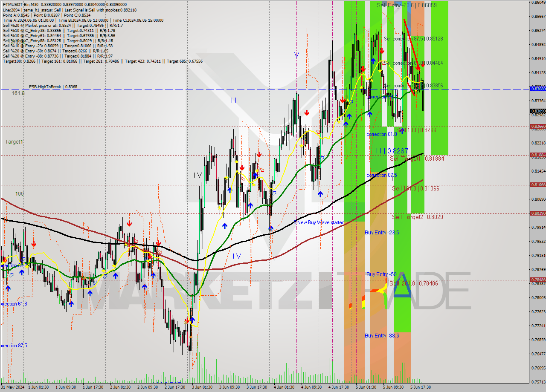
Task: Click the Sell Entry -23.6 | 0.86059 label
Action: (407, 5)
